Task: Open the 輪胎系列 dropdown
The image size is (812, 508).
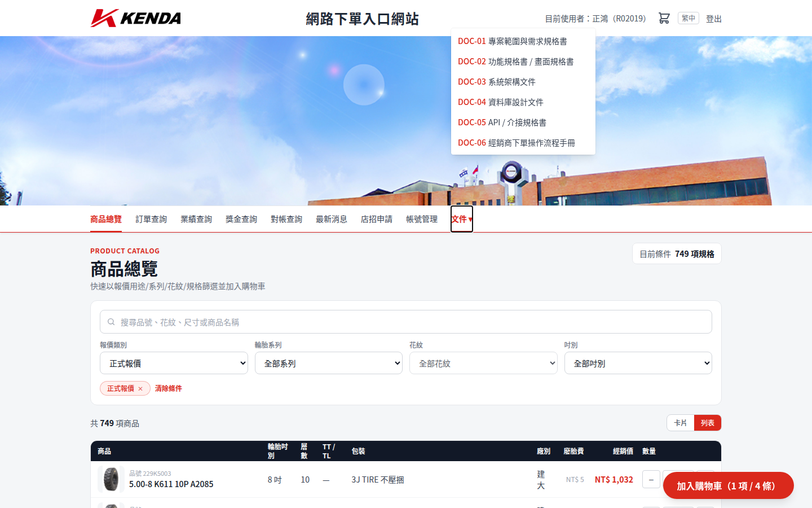Action: pyautogui.click(x=329, y=363)
